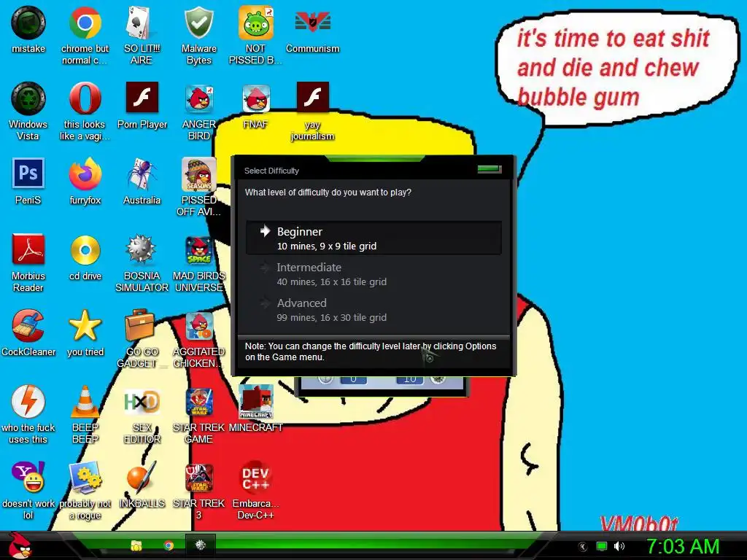Open the furryfox browser icon
Screen dimensions: 747x560
point(85,174)
